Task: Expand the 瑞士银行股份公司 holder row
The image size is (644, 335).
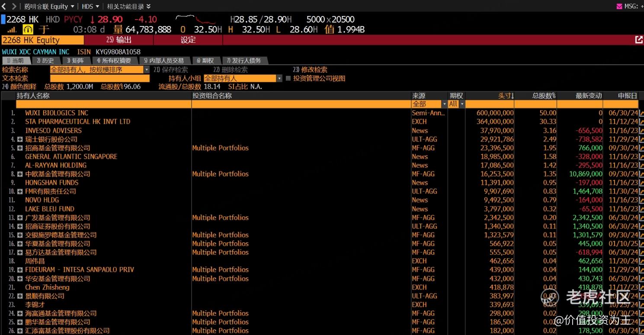Action: (x=20, y=139)
